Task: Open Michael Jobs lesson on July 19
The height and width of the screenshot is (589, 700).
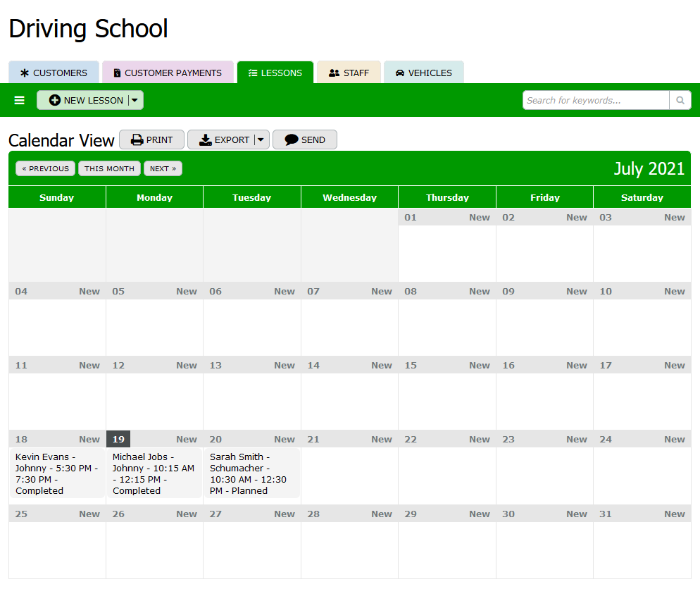Action: [154, 473]
